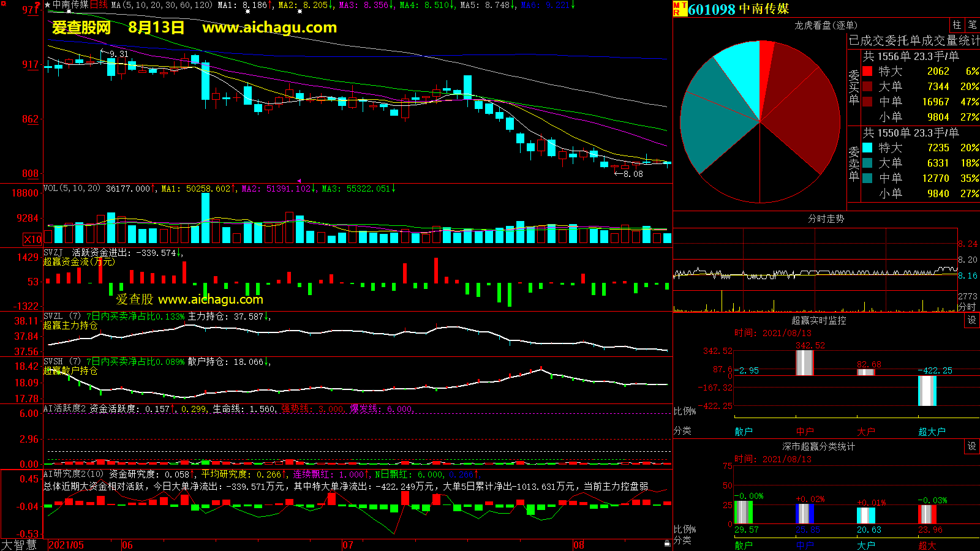The image size is (980, 551).
Task: Switch to 笔 tick view in 龙虎看盘
Action: pos(972,24)
